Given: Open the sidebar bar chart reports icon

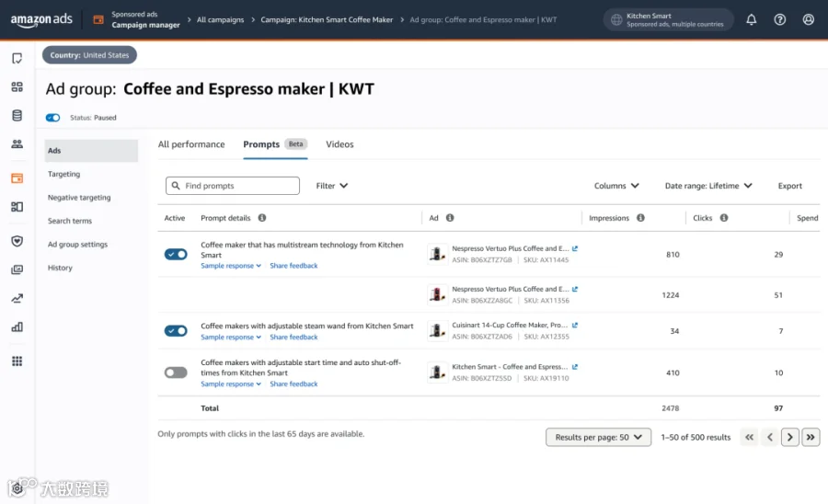Looking at the screenshot, I should pos(17,326).
